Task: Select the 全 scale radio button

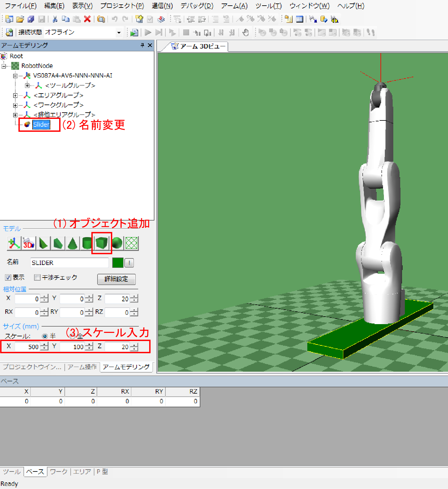Action: tap(73, 336)
